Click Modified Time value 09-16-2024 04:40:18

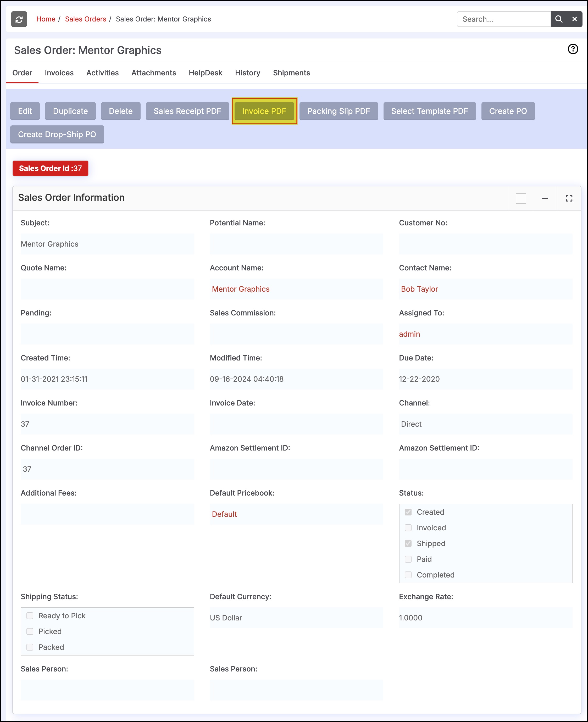247,379
